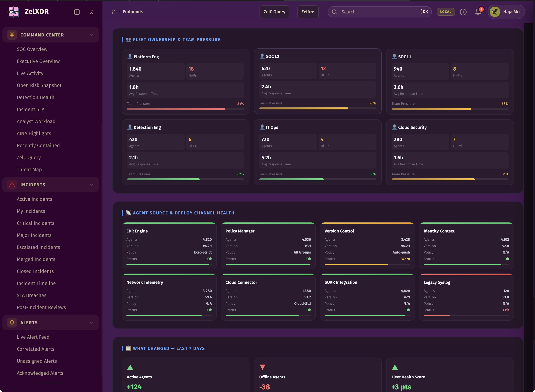Click the Alerts bell section icon
The height and width of the screenshot is (392, 535).
(x=12, y=322)
